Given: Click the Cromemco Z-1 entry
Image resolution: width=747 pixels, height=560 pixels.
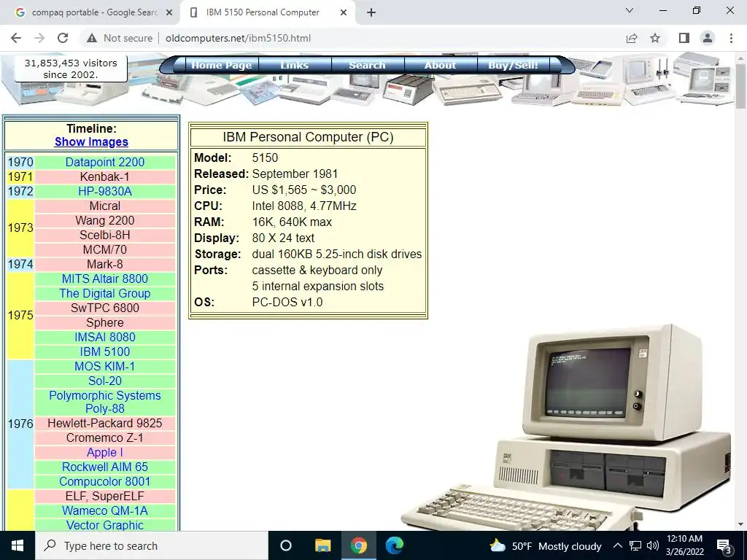Looking at the screenshot, I should coord(105,438).
